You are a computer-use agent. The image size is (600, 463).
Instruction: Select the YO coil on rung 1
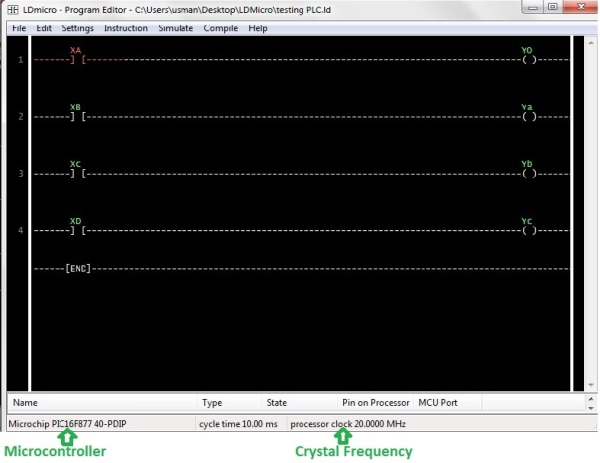pos(528,59)
